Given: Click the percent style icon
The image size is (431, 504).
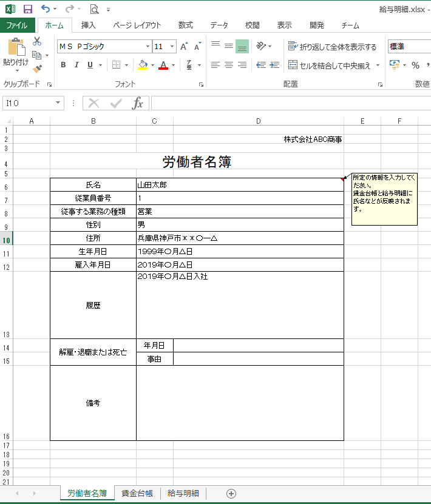Looking at the screenshot, I should point(416,66).
